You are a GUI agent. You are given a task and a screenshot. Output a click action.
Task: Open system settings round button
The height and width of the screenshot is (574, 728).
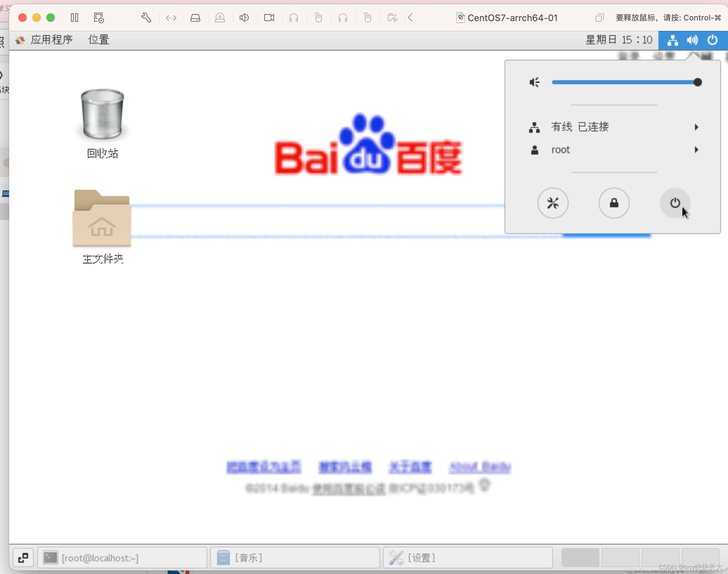553,203
